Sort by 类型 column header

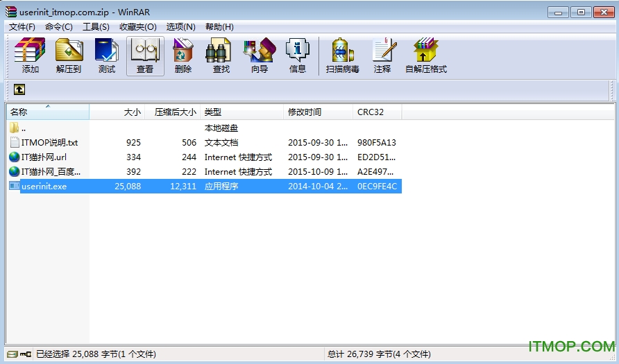coord(242,112)
